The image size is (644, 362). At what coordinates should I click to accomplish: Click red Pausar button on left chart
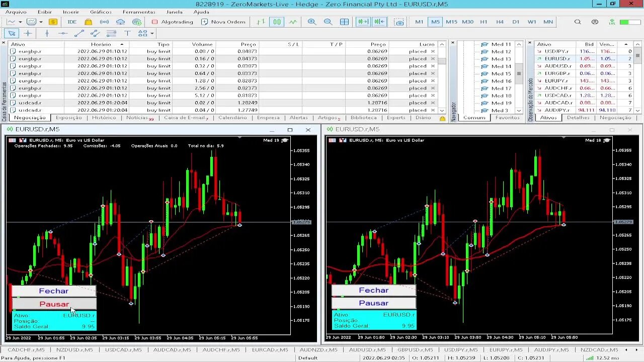(54, 304)
